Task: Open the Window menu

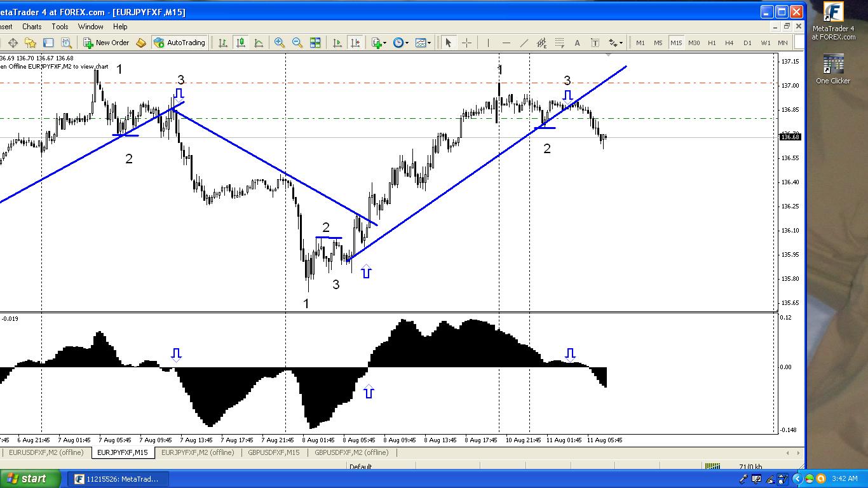Action: (x=91, y=27)
